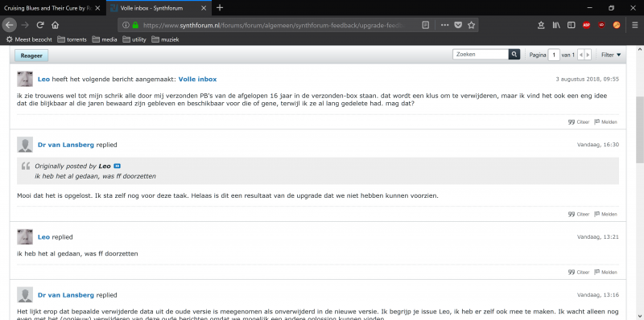
Task: Open the utility bookmarks folder
Action: (x=134, y=39)
